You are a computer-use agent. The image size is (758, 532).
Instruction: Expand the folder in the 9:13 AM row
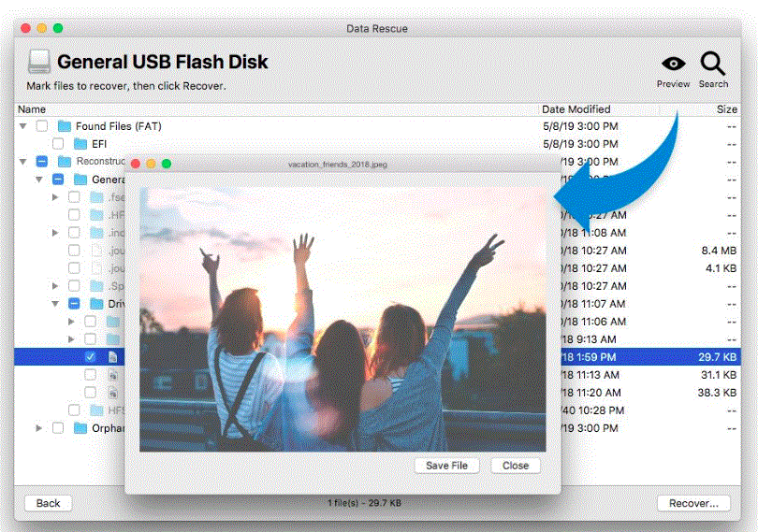tap(71, 339)
